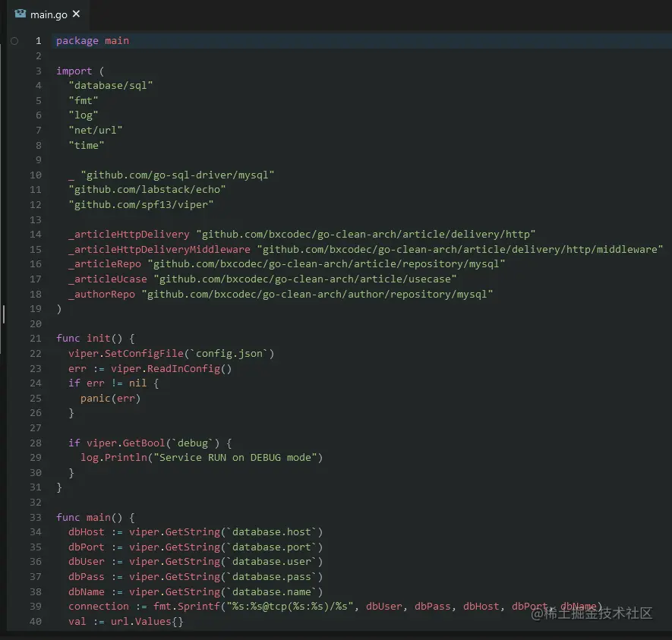
Task: Click "func init()" declaration
Action: (x=89, y=339)
